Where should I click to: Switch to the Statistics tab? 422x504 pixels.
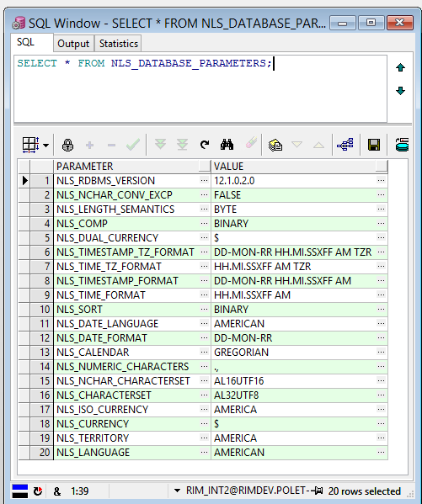pos(119,44)
